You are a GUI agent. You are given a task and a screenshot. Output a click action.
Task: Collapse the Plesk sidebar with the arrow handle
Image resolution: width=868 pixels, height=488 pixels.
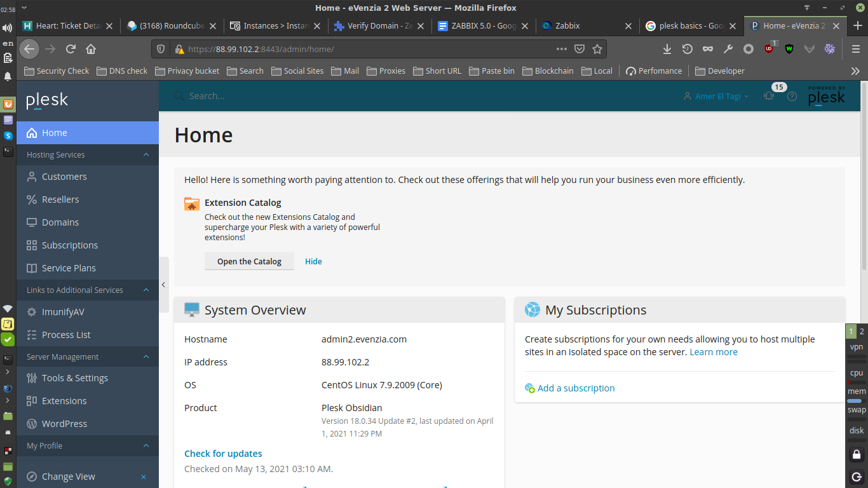pos(163,285)
